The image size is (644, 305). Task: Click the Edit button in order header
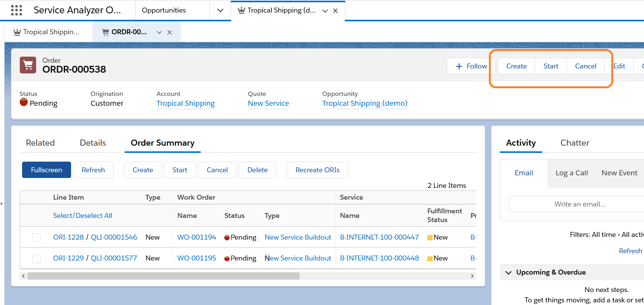coord(619,66)
